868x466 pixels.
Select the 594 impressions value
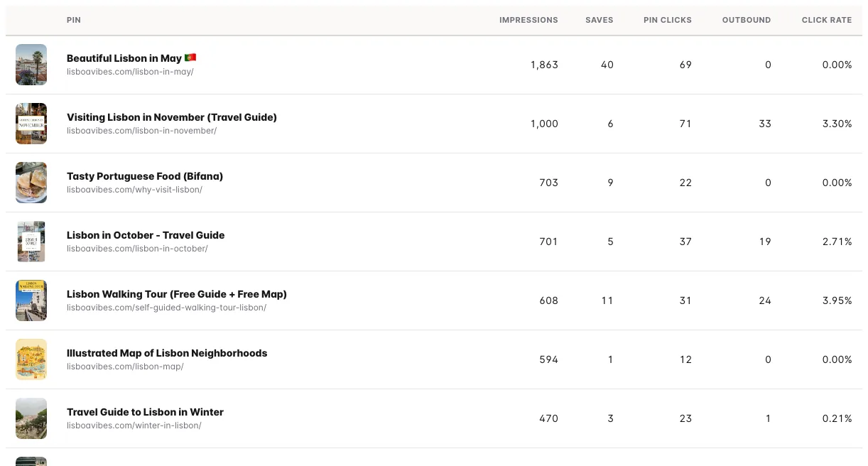pyautogui.click(x=548, y=359)
